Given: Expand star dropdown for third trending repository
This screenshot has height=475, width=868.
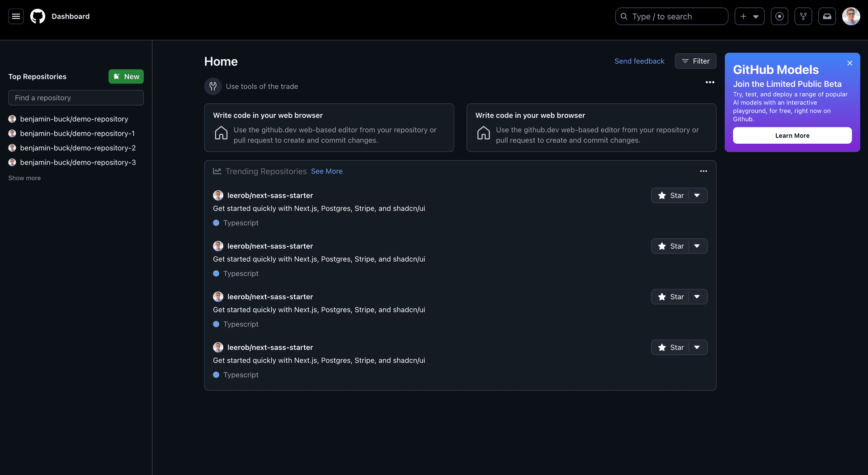Looking at the screenshot, I should [698, 296].
